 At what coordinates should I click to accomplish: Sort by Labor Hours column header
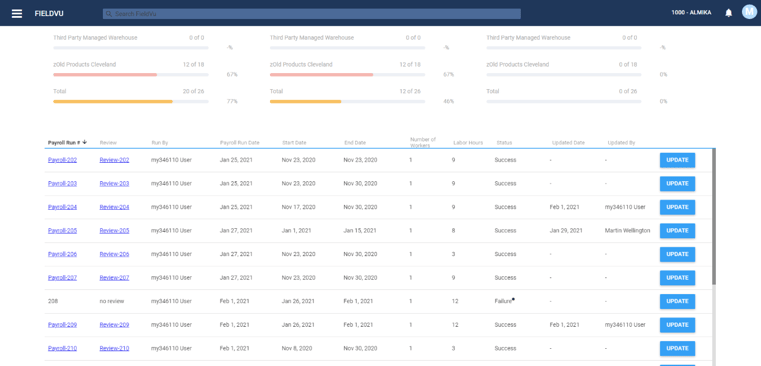point(468,143)
